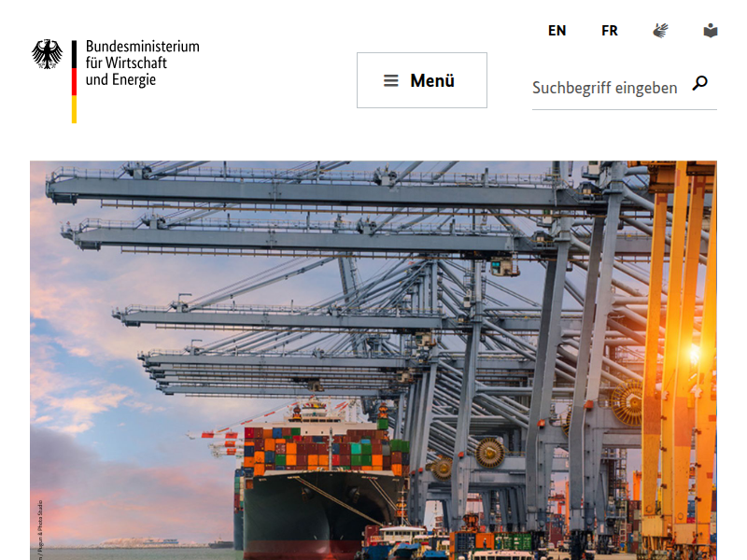The height and width of the screenshot is (560, 747).
Task: Click the container port hero image
Action: coord(373,360)
